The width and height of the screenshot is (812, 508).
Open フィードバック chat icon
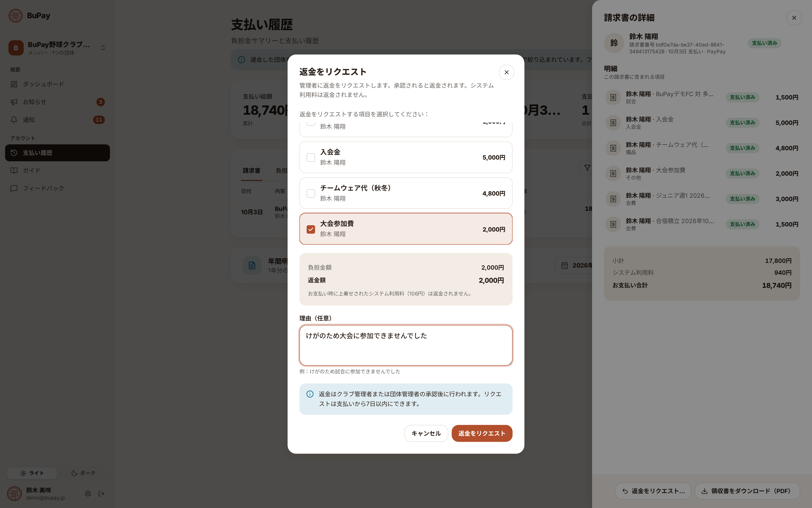pyautogui.click(x=14, y=188)
